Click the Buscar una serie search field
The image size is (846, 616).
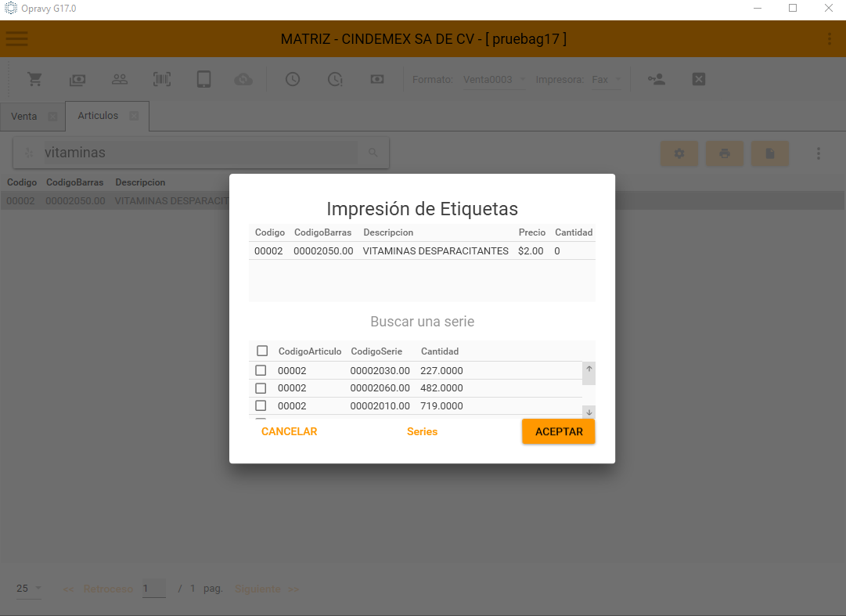422,322
